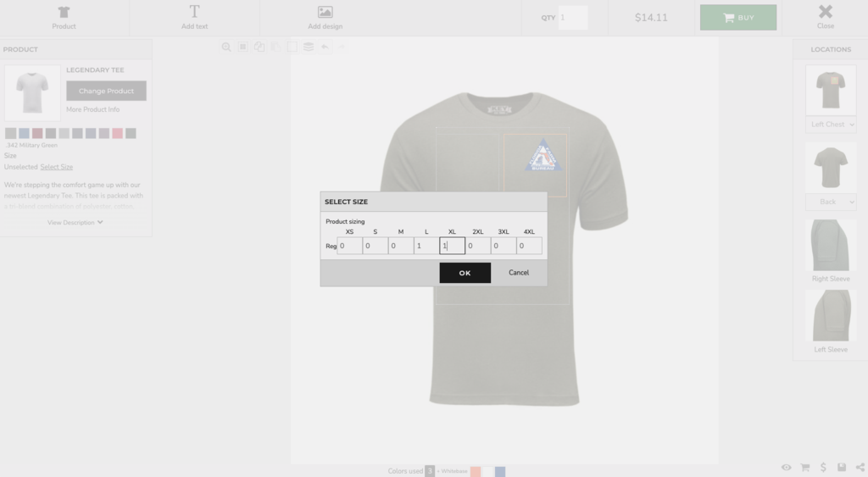Click the undo arrow icon
This screenshot has height=477, width=868.
(x=325, y=47)
